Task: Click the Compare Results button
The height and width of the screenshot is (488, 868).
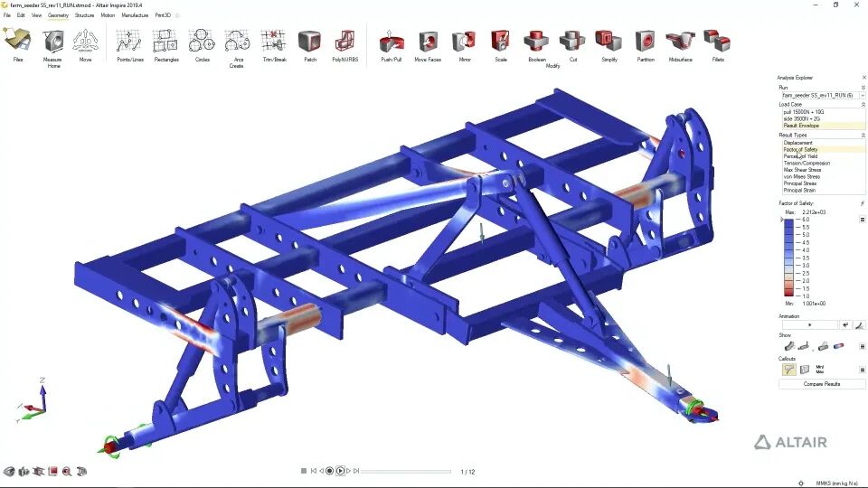Action: point(822,384)
